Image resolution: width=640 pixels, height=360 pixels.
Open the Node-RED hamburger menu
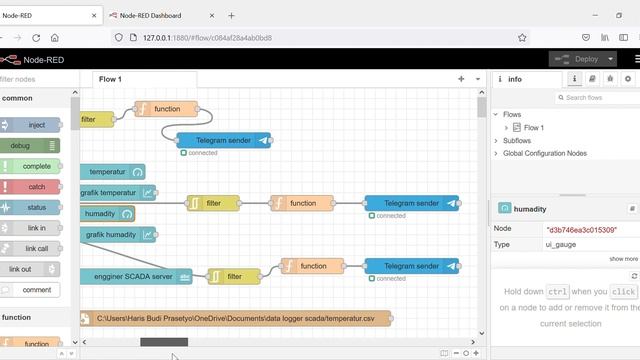click(637, 59)
